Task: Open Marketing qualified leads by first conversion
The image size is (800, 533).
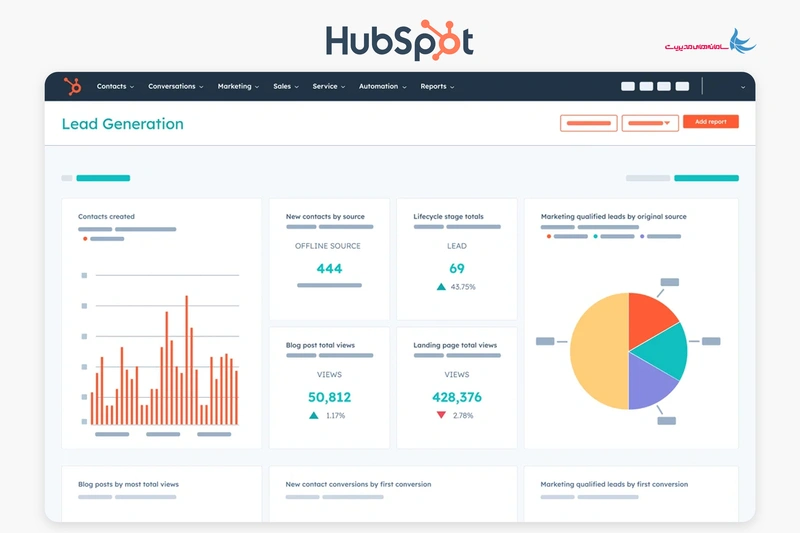Action: (x=614, y=484)
